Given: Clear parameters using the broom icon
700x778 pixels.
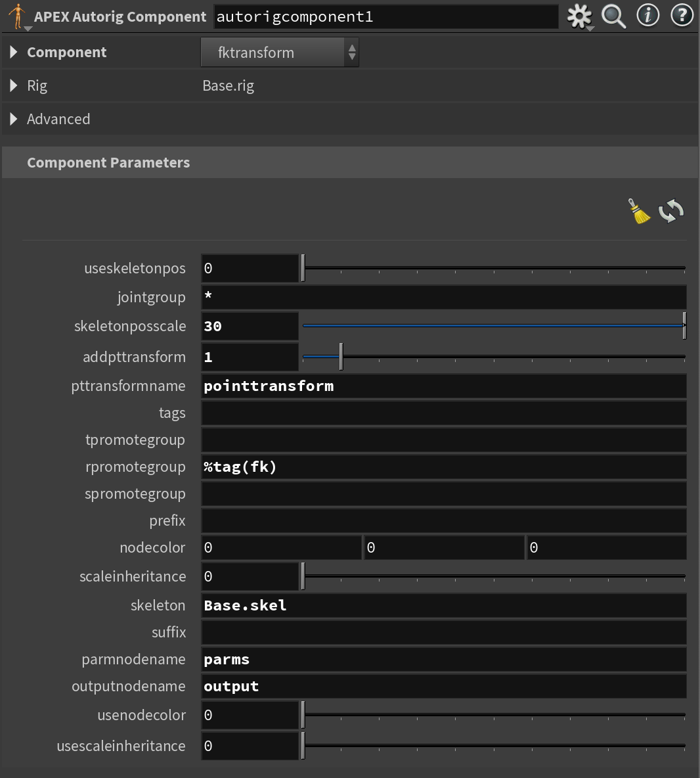Looking at the screenshot, I should 640,210.
